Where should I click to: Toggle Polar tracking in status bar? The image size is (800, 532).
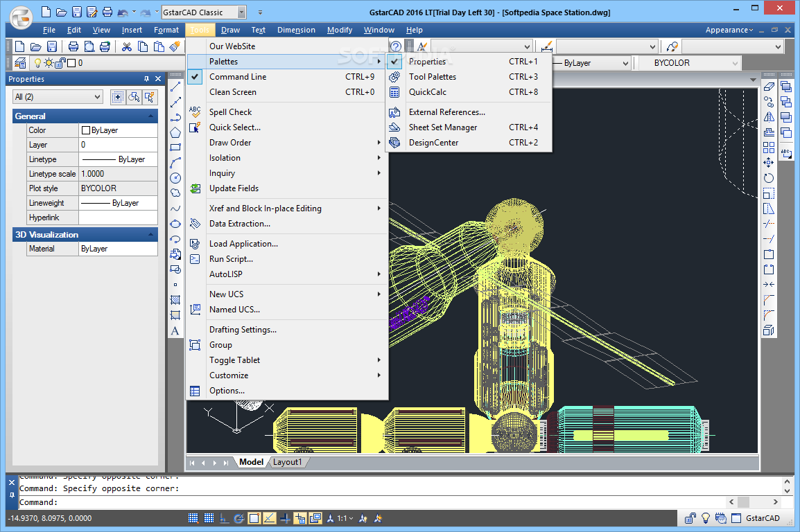(x=238, y=518)
